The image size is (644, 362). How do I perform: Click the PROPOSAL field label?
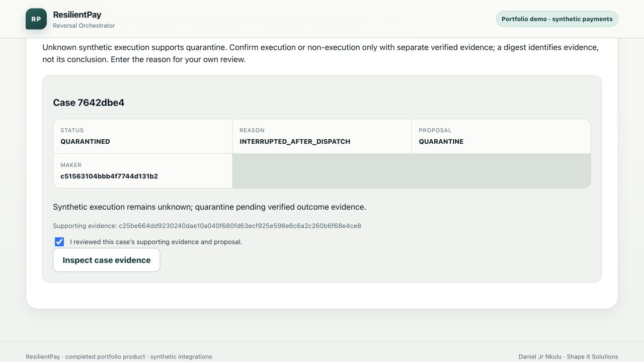coord(435,130)
